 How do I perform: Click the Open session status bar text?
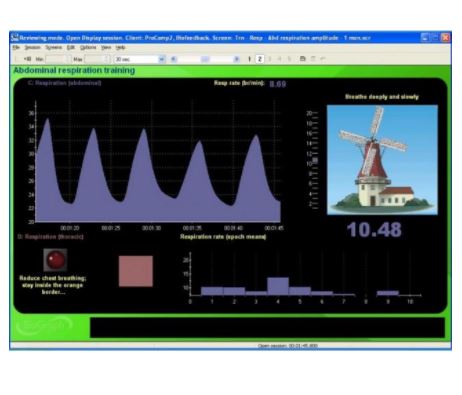[x=287, y=346]
